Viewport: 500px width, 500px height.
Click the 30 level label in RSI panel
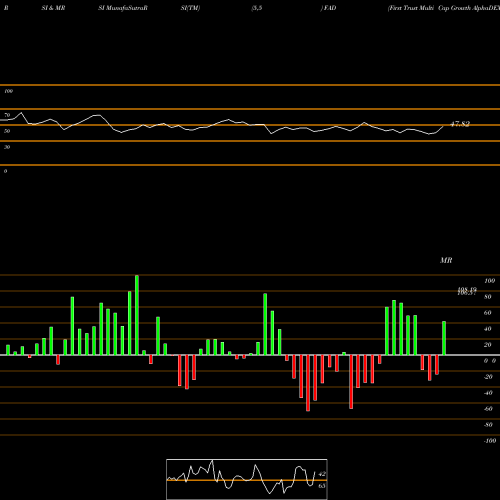[7, 147]
